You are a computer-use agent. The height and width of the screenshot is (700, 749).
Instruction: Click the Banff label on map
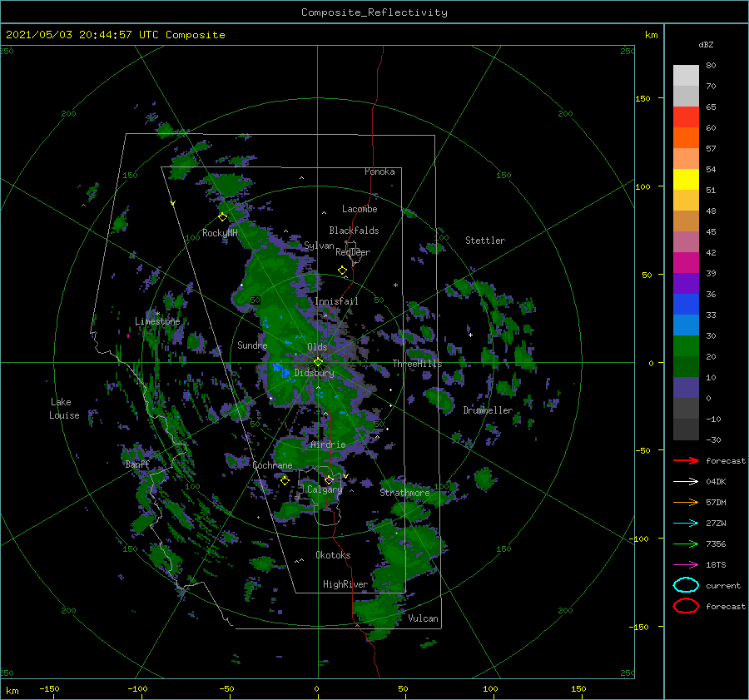coord(137,464)
